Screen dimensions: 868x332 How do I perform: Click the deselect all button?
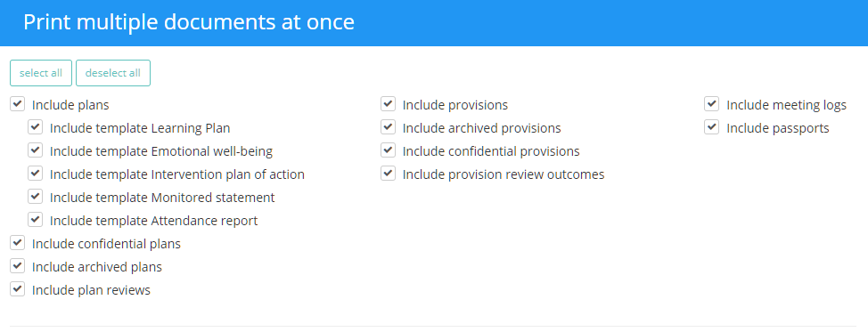pos(113,73)
